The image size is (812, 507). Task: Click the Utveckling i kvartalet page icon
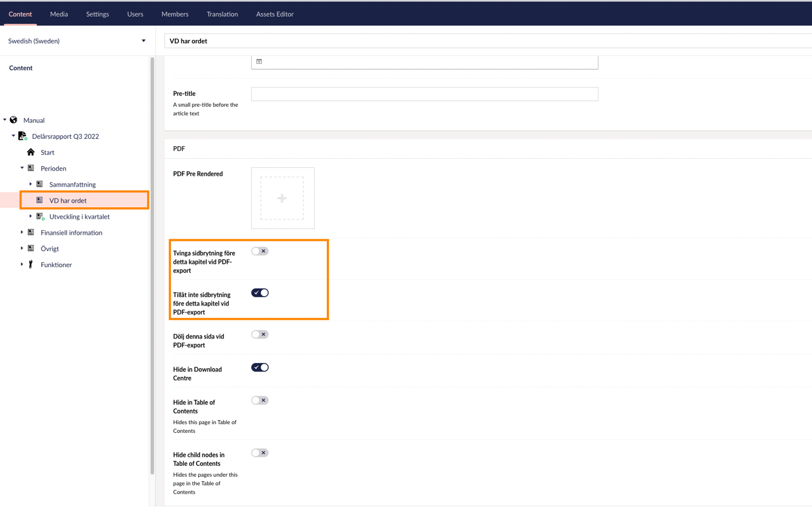coord(40,216)
